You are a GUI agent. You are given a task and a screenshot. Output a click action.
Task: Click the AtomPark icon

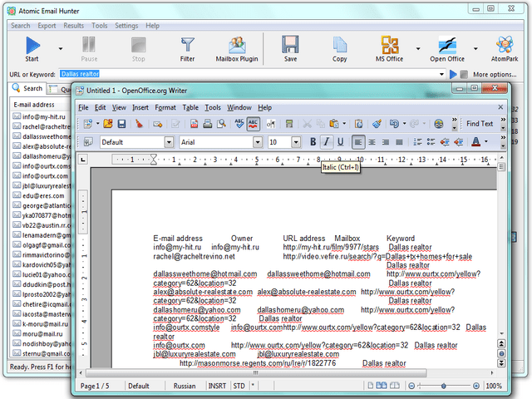[505, 48]
